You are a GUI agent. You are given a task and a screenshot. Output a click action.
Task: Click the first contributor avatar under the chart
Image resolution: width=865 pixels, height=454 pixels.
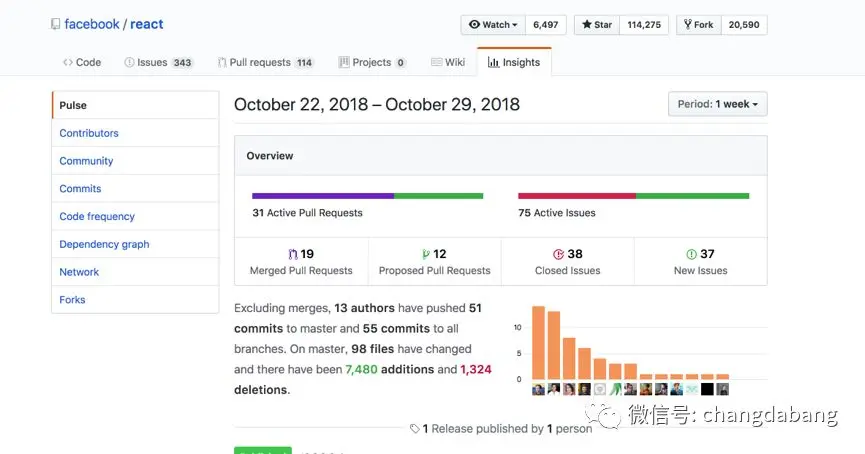click(x=538, y=389)
